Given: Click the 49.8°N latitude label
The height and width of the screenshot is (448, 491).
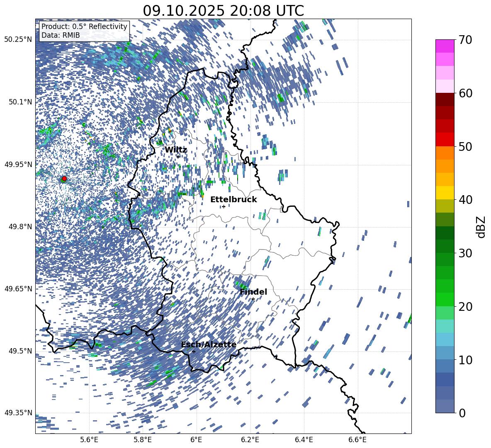Looking at the screenshot, I should point(20,227).
